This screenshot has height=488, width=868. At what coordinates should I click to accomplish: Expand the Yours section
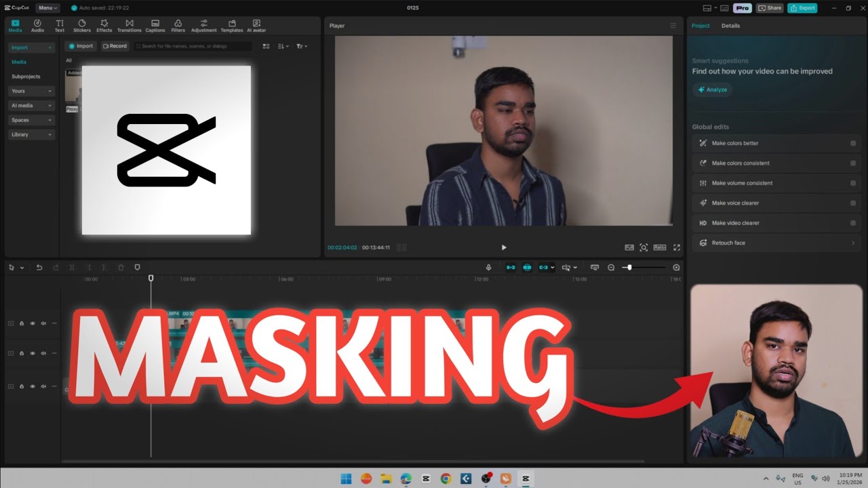point(31,91)
